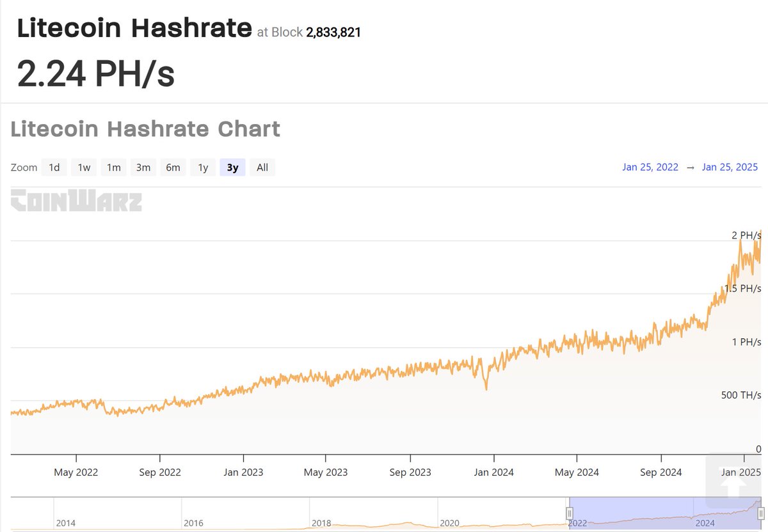Image resolution: width=768 pixels, height=532 pixels.
Task: Click the Litecoin Hashrate Chart heading
Action: pos(145,129)
